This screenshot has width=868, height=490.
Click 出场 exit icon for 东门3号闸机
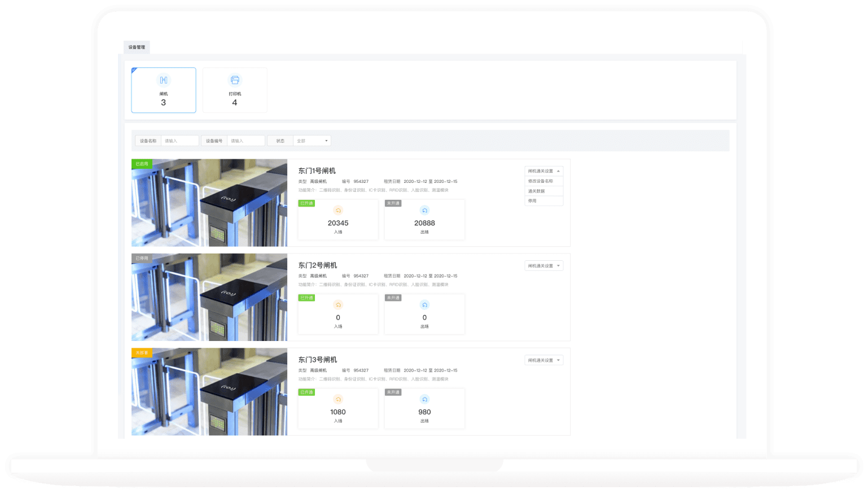(x=424, y=399)
